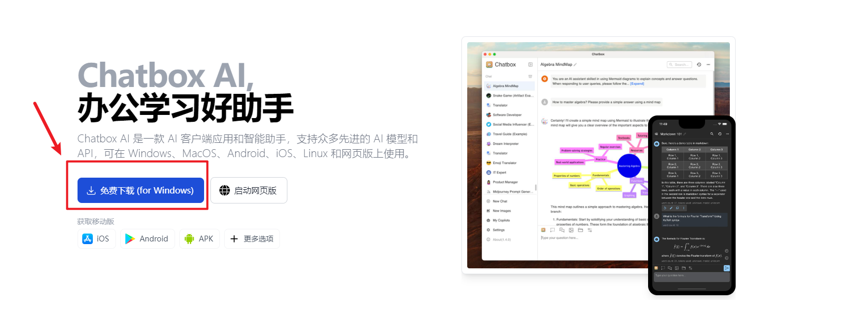Expand 更多选项 (more options)
The height and width of the screenshot is (320, 868).
click(252, 239)
